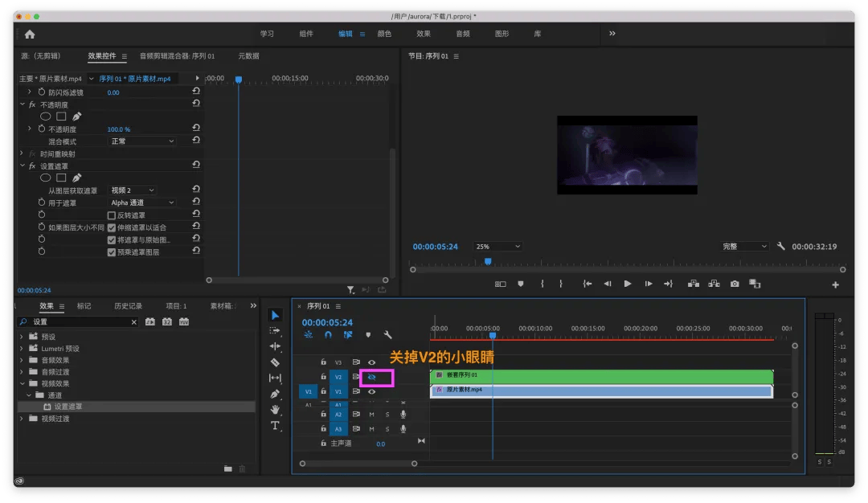
Task: Open timeline display settings wrench
Action: (387, 335)
